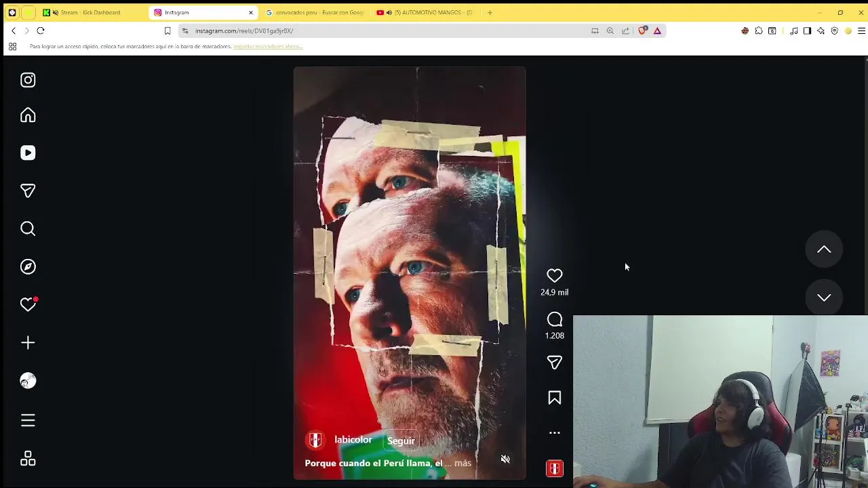Image resolution: width=868 pixels, height=488 pixels.
Task: Open the zoom magnifier in address bar
Action: click(610, 30)
